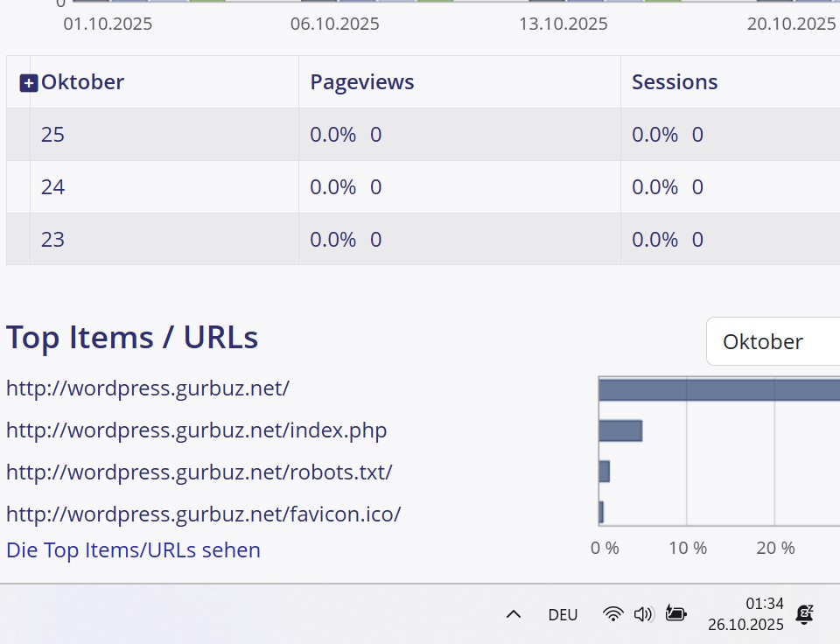The width and height of the screenshot is (840, 644).
Task: Expand the Oktober row with plus icon
Action: click(28, 83)
